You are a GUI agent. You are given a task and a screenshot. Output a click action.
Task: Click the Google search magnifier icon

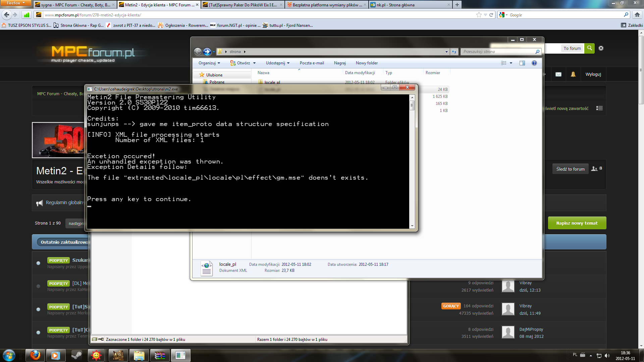[x=626, y=15]
